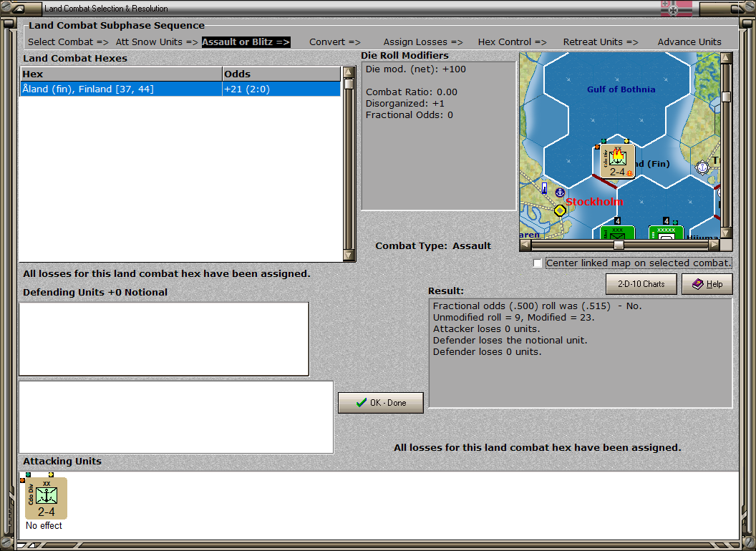Click the small blue factory marker west of Stockholm
The image size is (756, 551).
[544, 187]
